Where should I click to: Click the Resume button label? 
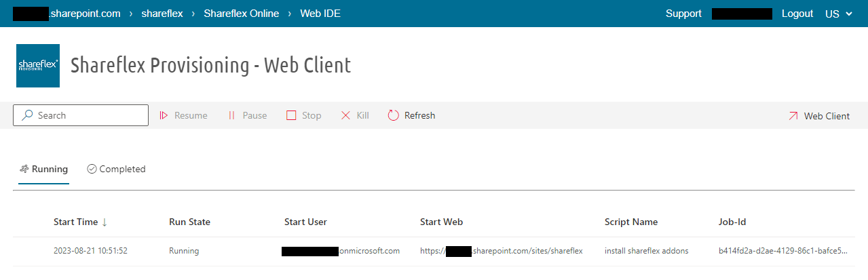pyautogui.click(x=191, y=115)
